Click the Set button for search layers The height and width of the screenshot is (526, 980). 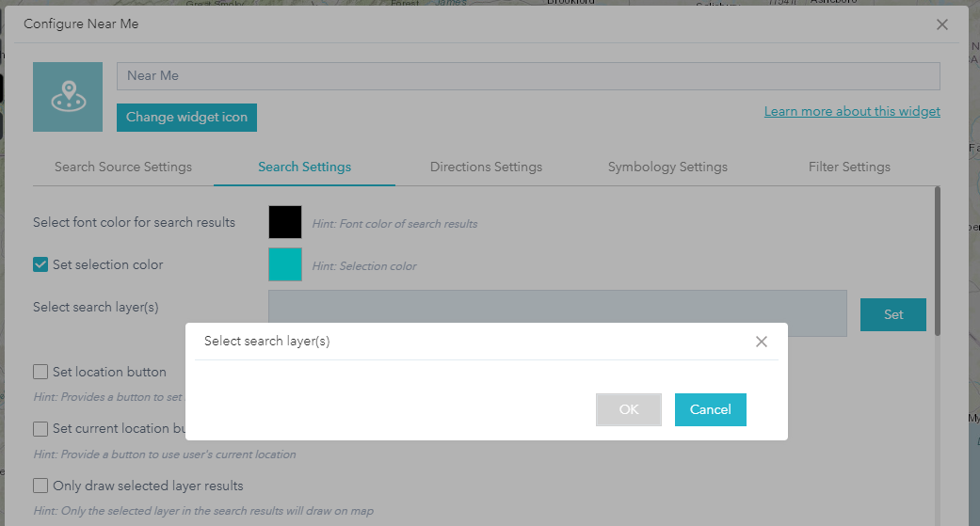pos(893,315)
